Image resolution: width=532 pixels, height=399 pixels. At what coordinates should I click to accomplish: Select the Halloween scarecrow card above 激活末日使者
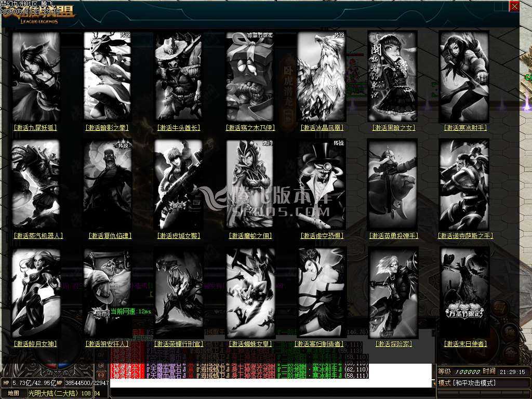[464, 294]
